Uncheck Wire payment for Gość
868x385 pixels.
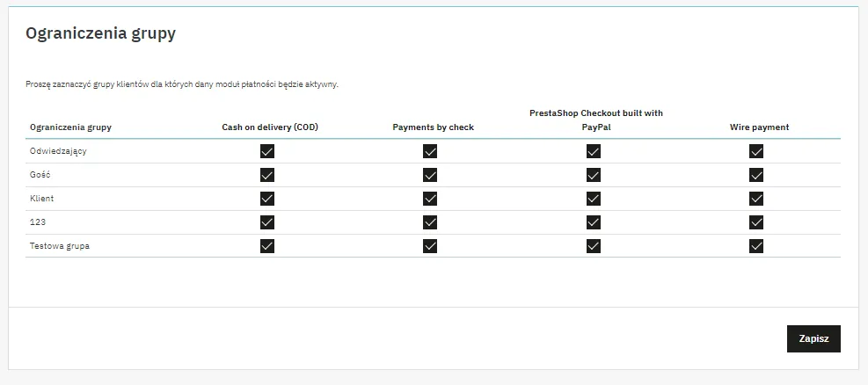click(756, 175)
